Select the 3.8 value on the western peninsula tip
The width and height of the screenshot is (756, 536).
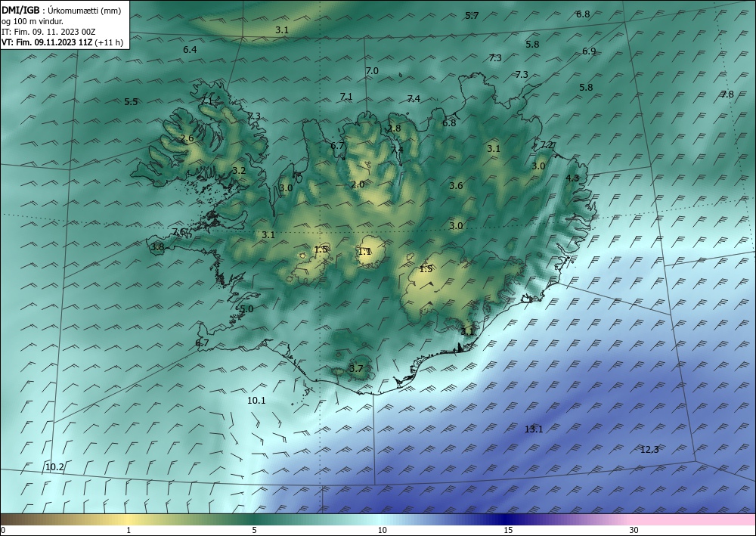pos(157,246)
